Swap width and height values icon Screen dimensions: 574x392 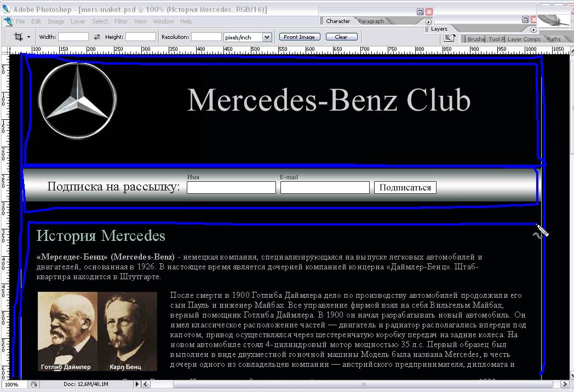97,37
